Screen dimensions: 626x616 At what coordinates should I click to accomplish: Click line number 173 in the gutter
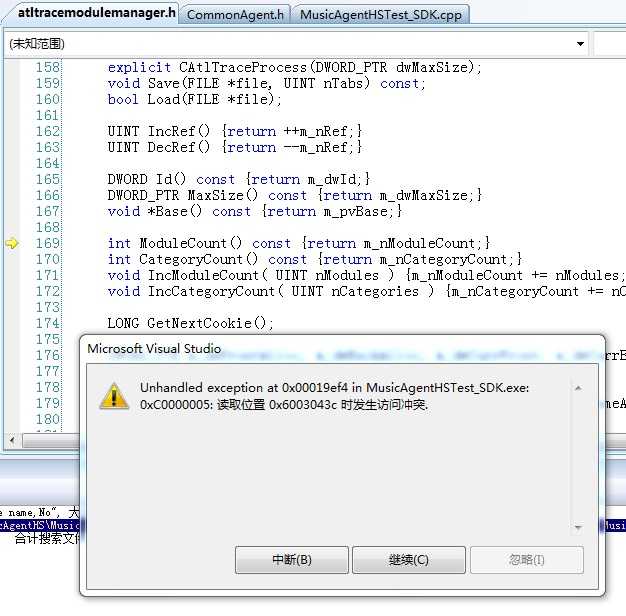48,307
